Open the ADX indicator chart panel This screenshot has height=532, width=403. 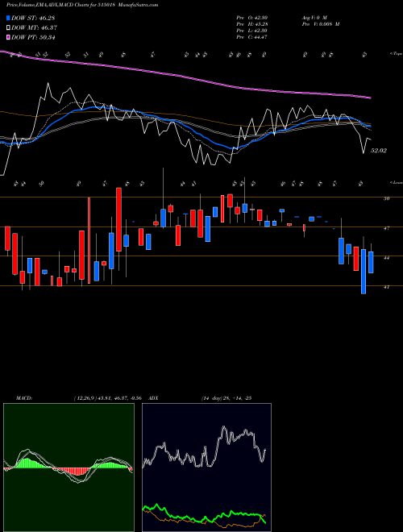[x=206, y=468]
